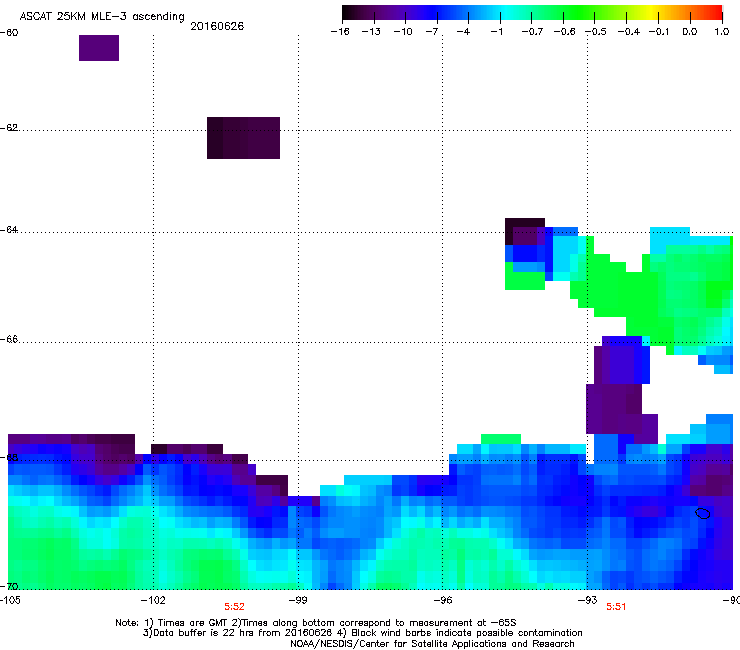Viewport: 740px width, 650px height.
Task: Click the color scale label -10
Action: (403, 32)
